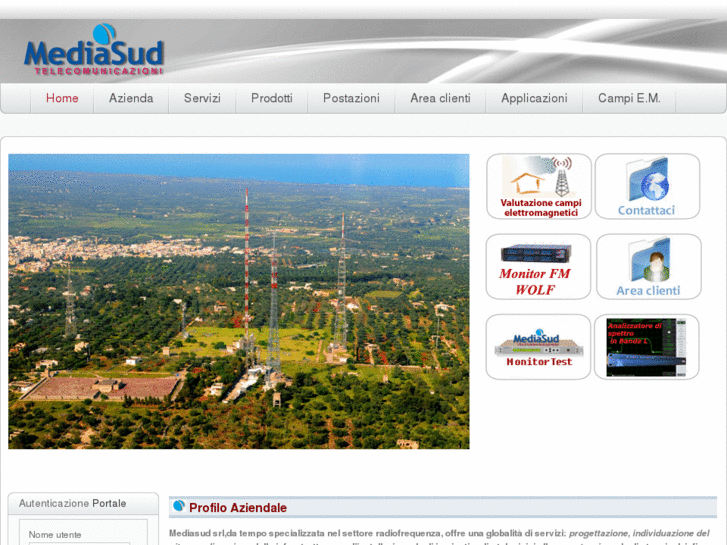Open the Servizi menu item

(x=202, y=98)
